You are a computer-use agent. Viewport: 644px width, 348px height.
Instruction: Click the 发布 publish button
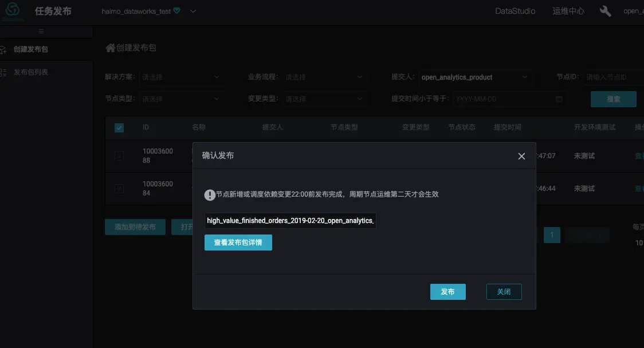[447, 292]
